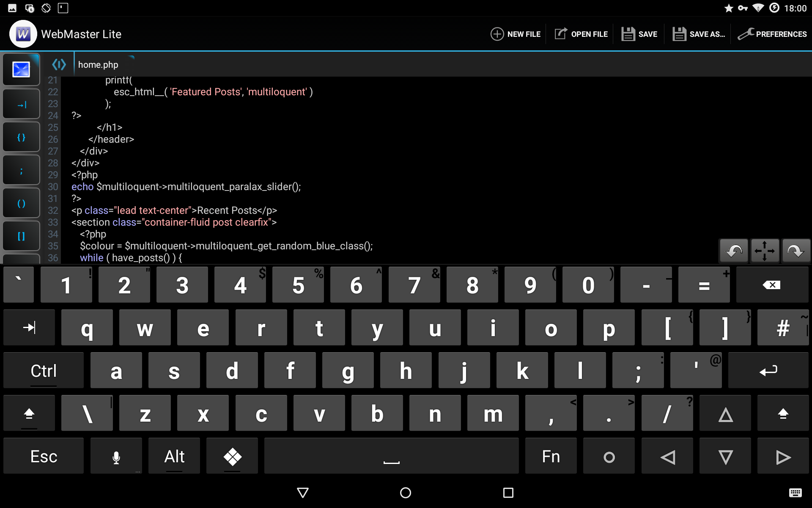This screenshot has height=508, width=812.
Task: Tap the preview icon in the left sidebar
Action: coord(21,69)
